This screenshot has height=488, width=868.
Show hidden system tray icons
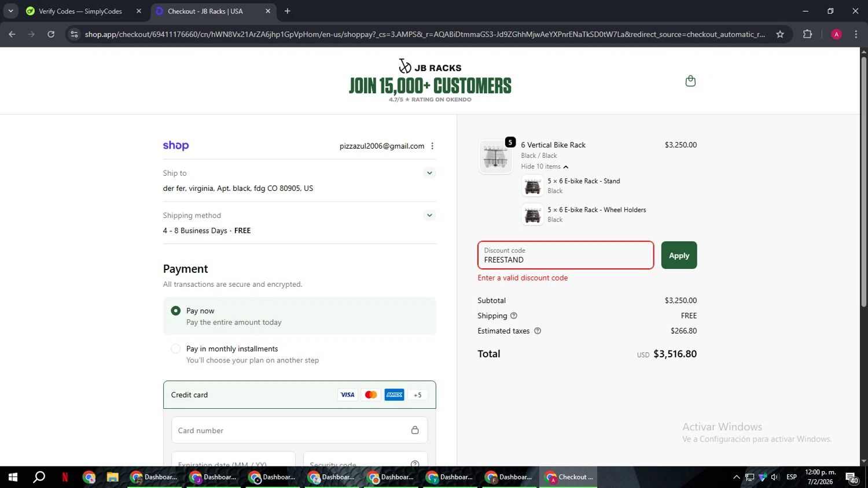click(737, 477)
